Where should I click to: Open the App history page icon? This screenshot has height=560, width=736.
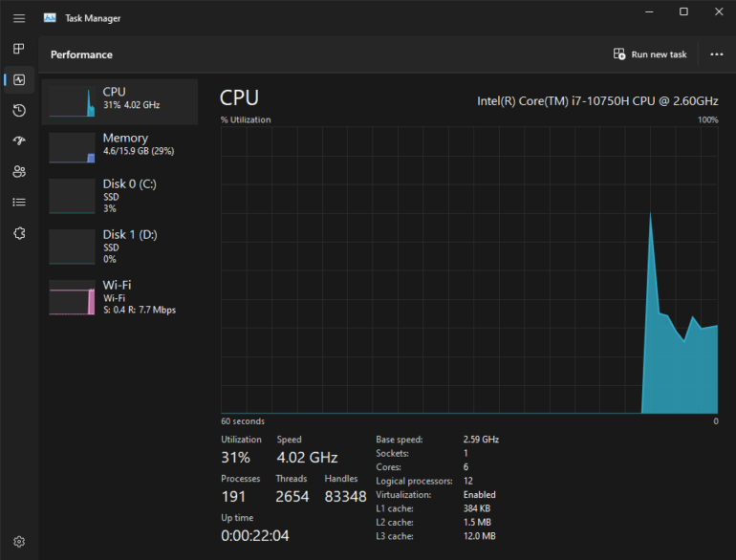click(x=19, y=110)
